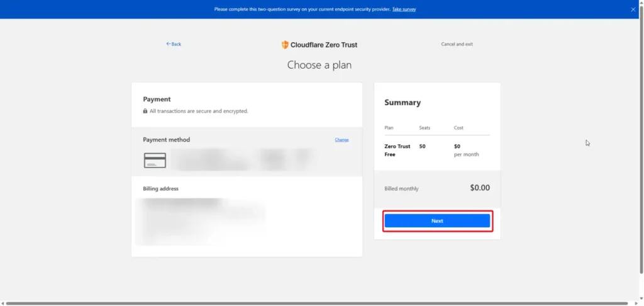Go back using the Back link
Viewport: 644px width, 306px height.
pyautogui.click(x=174, y=44)
